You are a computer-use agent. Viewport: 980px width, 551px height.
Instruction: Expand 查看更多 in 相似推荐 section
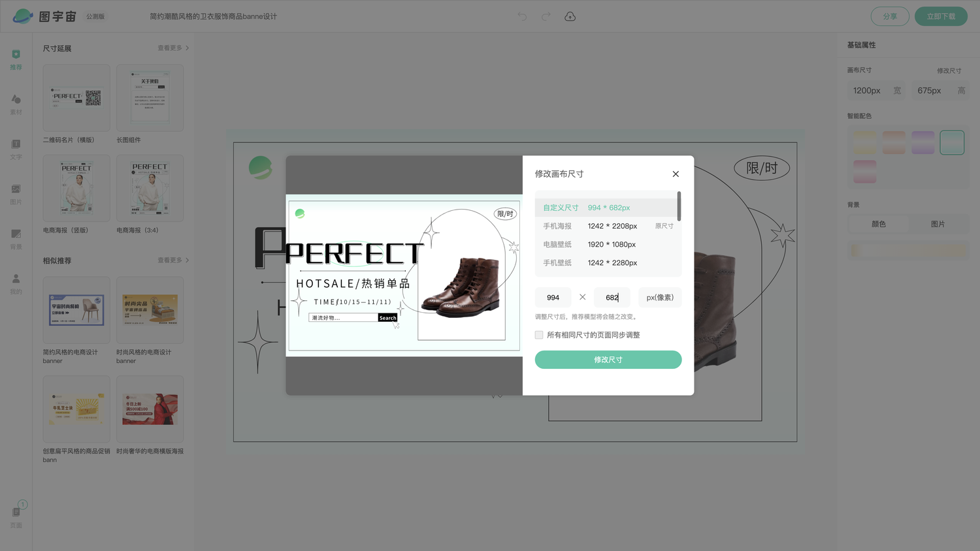[173, 260]
